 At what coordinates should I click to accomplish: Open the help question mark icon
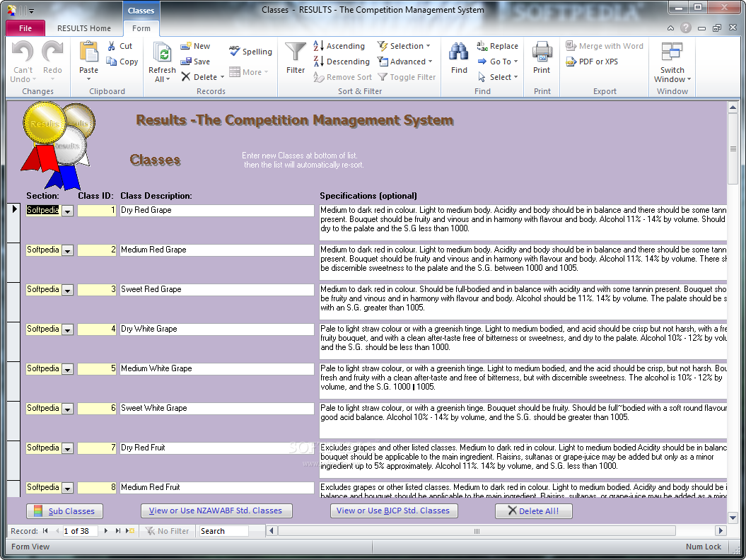[686, 28]
